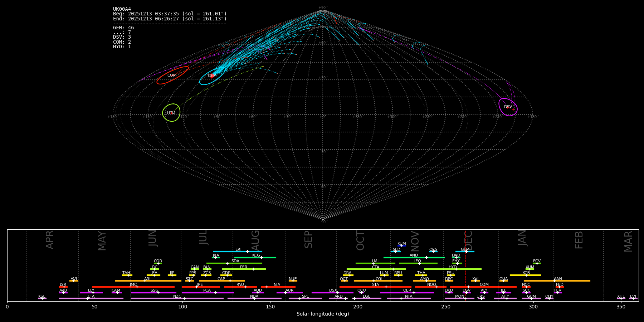Select the LEO shower bar in timeline
The image size is (644, 322).
[x=418, y=263]
